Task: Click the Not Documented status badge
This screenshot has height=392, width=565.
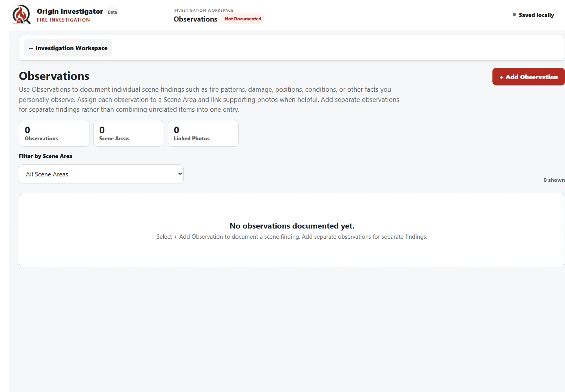Action: coord(243,19)
